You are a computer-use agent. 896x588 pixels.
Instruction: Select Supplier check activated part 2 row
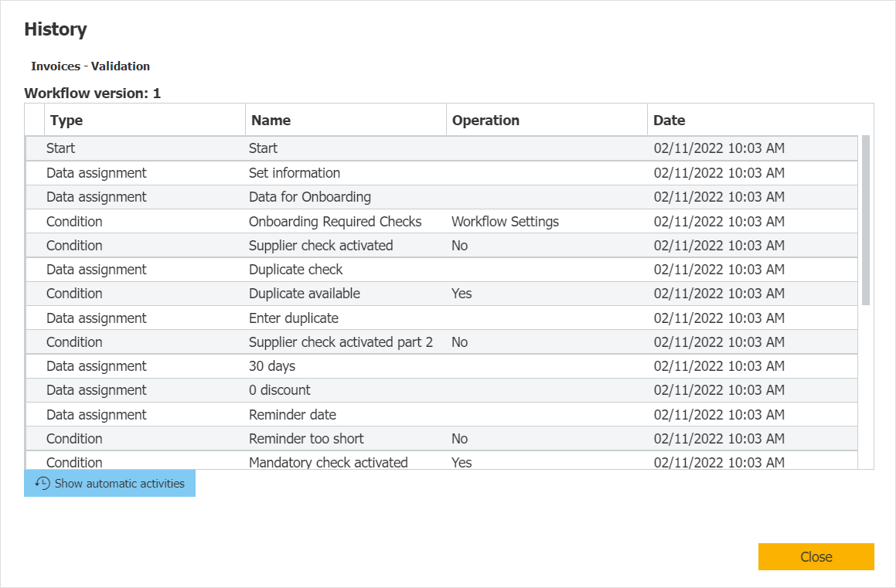click(340, 342)
